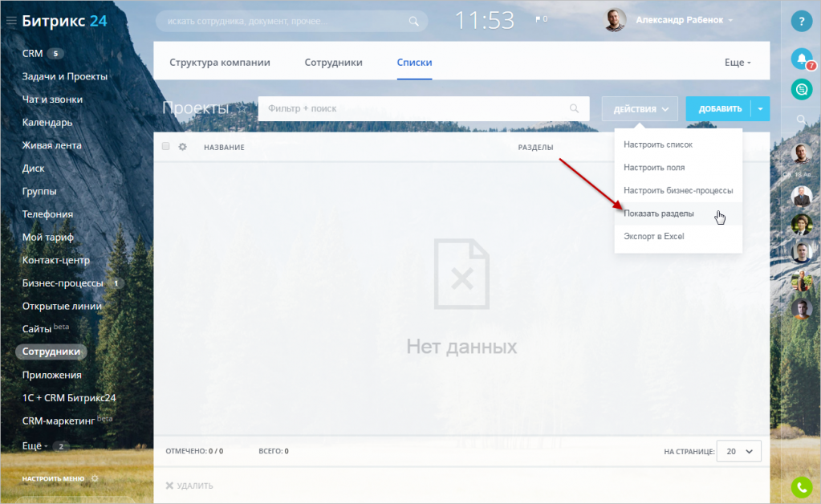Sort by the Название column header
821x504 pixels.
(224, 148)
